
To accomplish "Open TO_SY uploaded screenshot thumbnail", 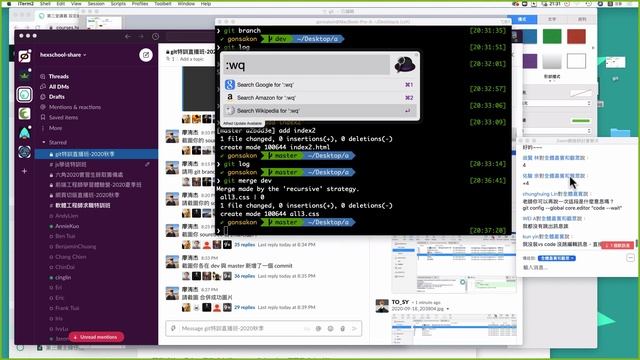I will (x=453, y=329).
